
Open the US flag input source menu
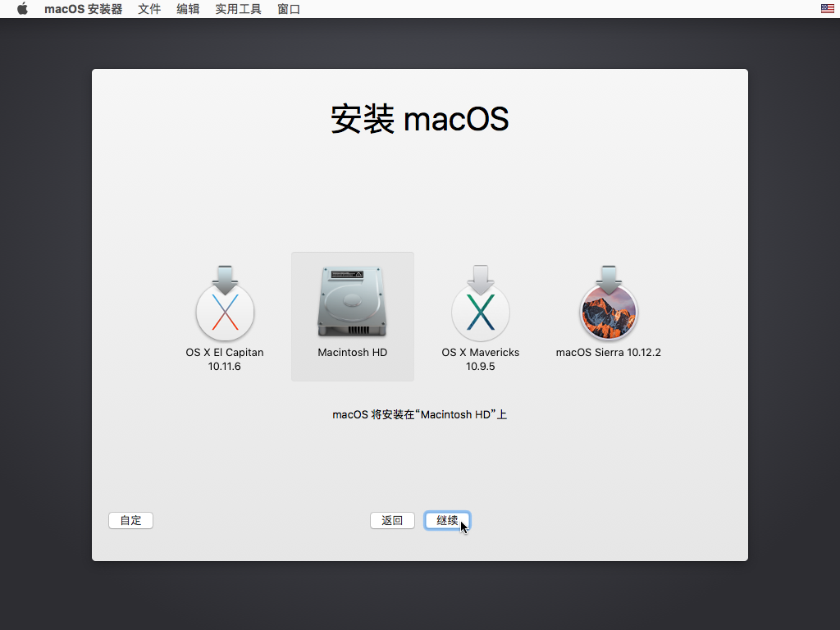point(827,8)
